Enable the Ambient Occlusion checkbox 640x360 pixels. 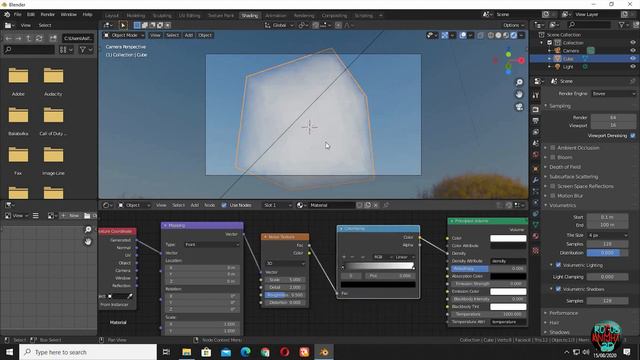tap(553, 148)
